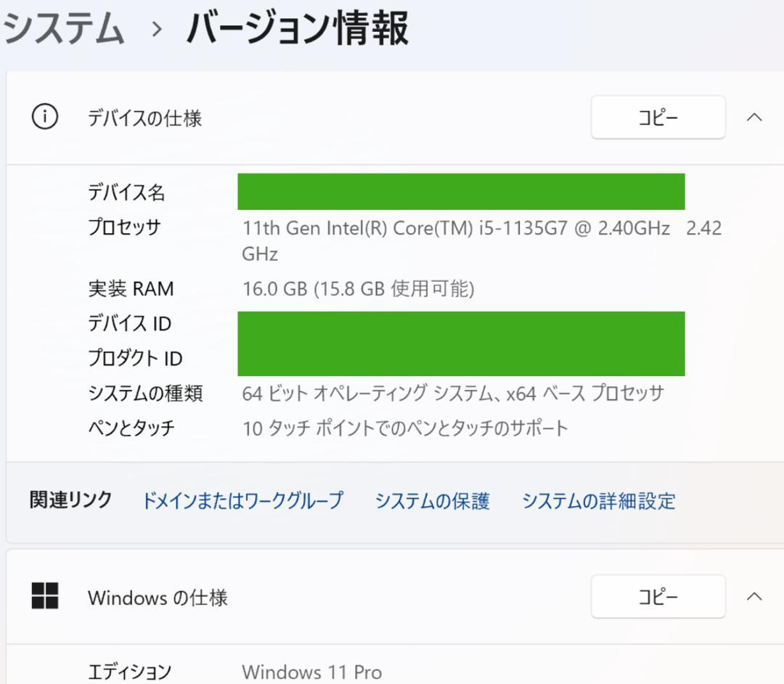Collapse the デバイスの仕様 section
This screenshot has height=684, width=784.
[x=755, y=118]
